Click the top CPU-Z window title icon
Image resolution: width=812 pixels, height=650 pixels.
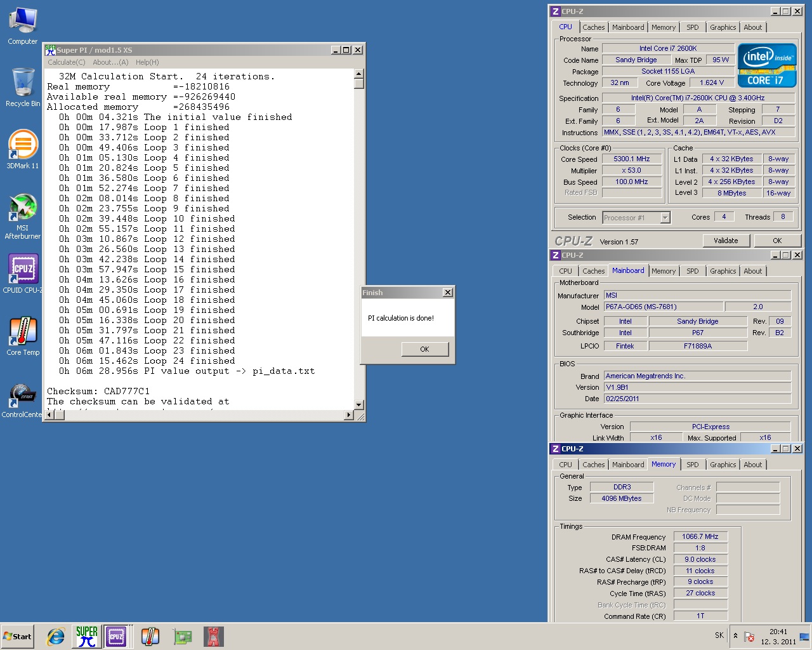coord(556,11)
